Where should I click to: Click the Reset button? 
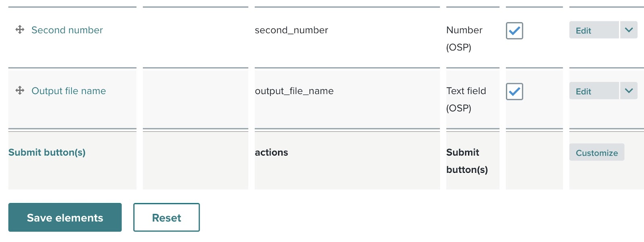click(166, 217)
